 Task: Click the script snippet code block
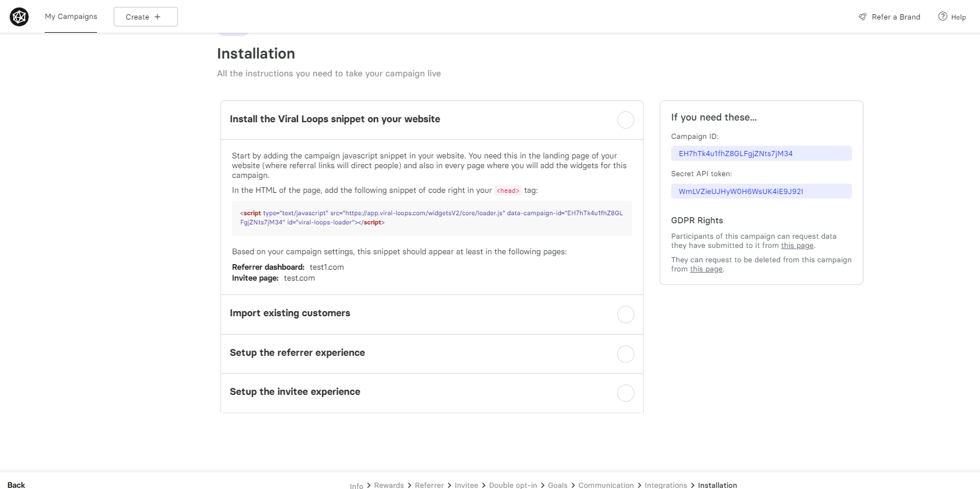tap(432, 218)
